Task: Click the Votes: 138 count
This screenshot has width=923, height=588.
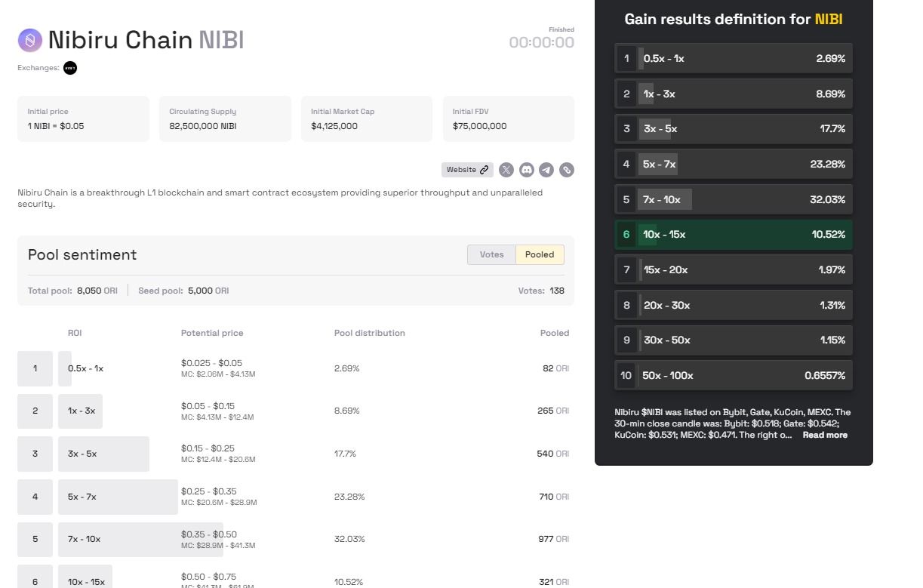Action: [541, 291]
